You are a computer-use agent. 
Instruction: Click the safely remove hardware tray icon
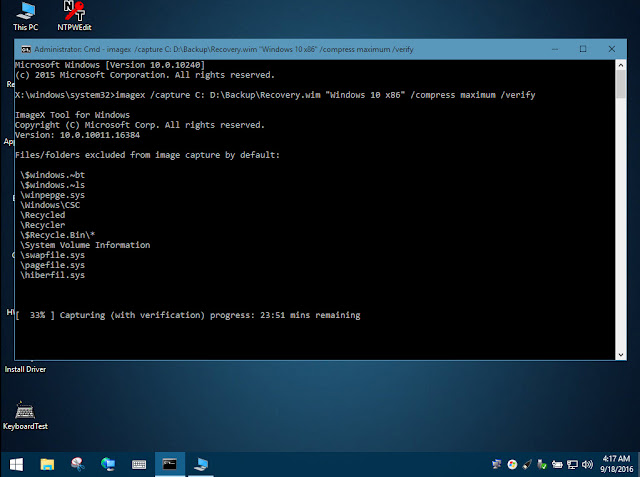[x=542, y=464]
